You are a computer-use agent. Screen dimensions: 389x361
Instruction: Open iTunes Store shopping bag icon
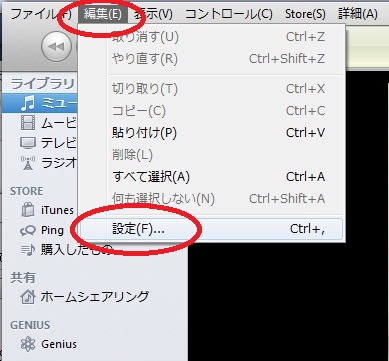27,210
